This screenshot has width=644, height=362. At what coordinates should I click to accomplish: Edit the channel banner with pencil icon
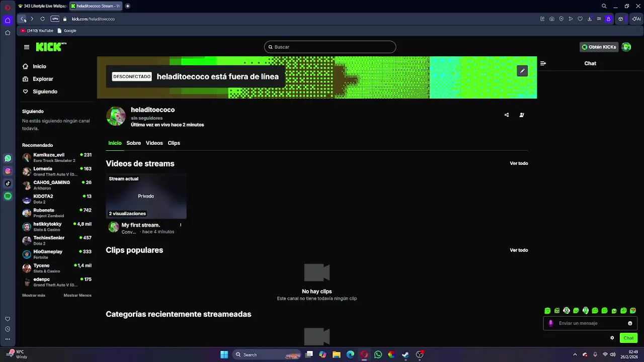522,71
